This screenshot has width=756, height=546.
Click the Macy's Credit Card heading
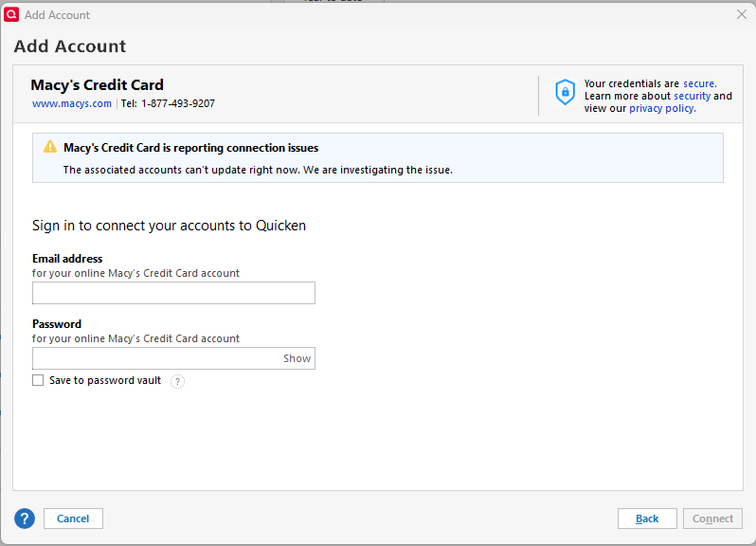coord(97,84)
